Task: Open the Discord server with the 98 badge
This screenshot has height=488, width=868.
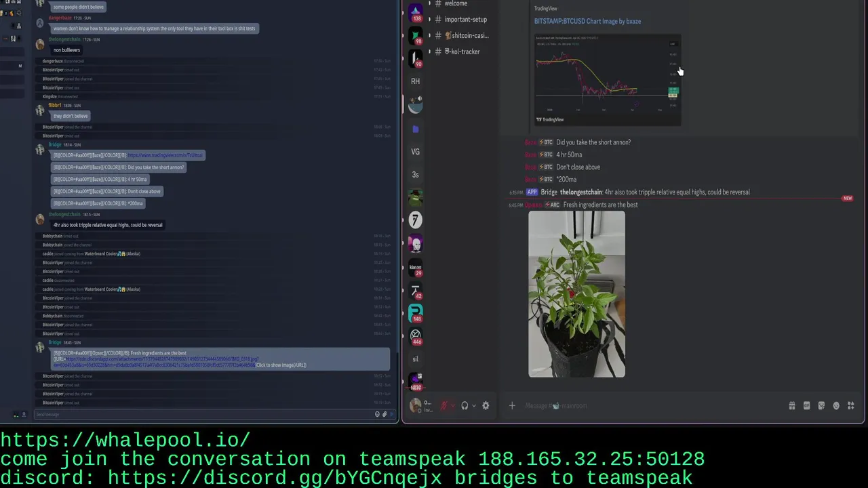Action: coord(416,35)
